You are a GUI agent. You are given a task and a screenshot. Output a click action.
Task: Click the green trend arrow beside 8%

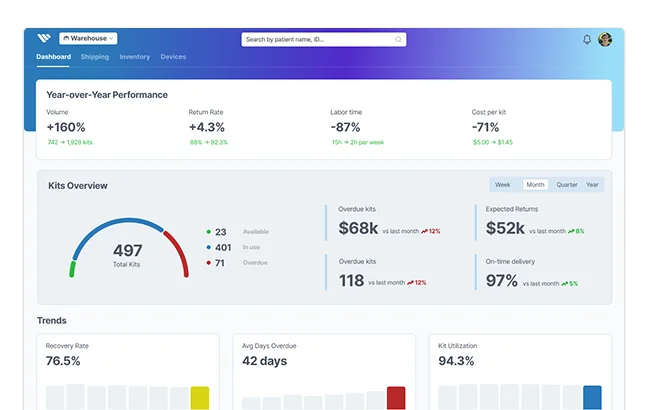[x=570, y=231]
